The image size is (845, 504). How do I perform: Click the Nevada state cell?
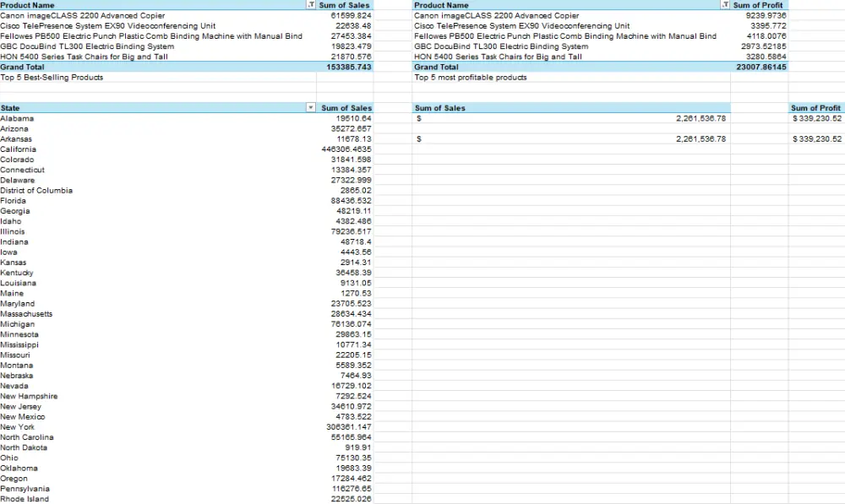coord(14,386)
